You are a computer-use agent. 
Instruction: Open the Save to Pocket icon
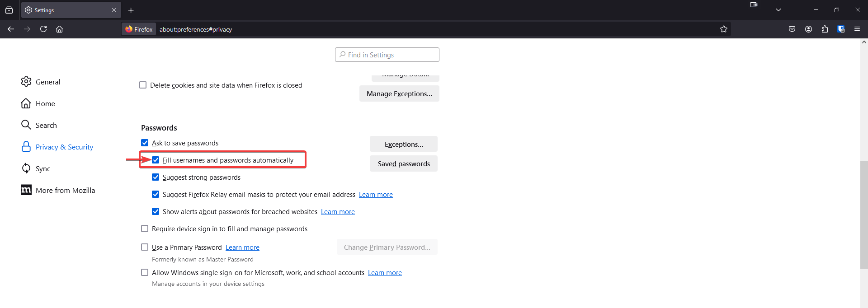(x=792, y=29)
